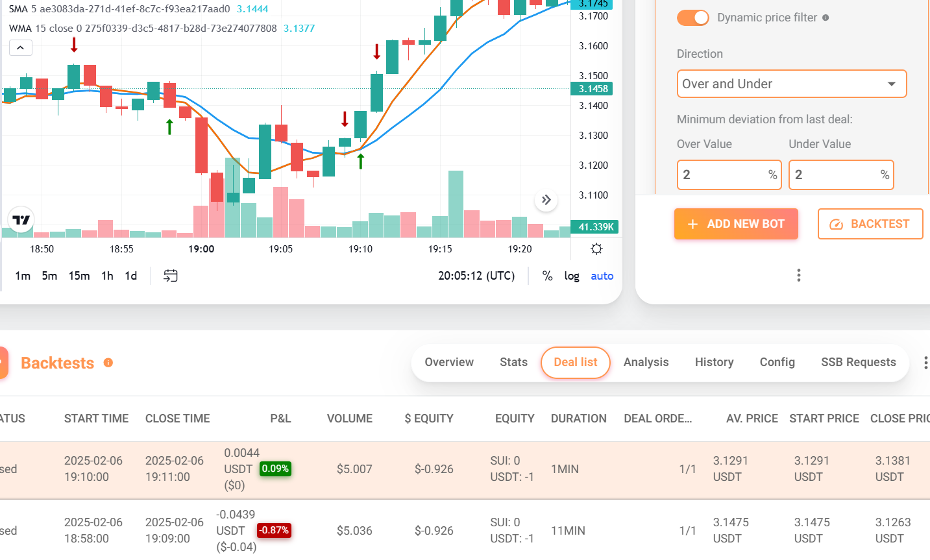Select the 1d timeframe
930x560 pixels.
pos(131,276)
